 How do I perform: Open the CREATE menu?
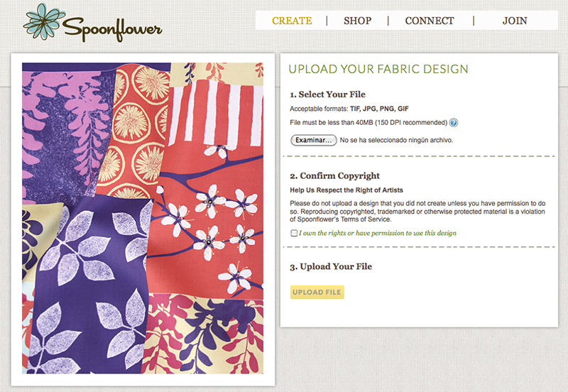(x=292, y=21)
